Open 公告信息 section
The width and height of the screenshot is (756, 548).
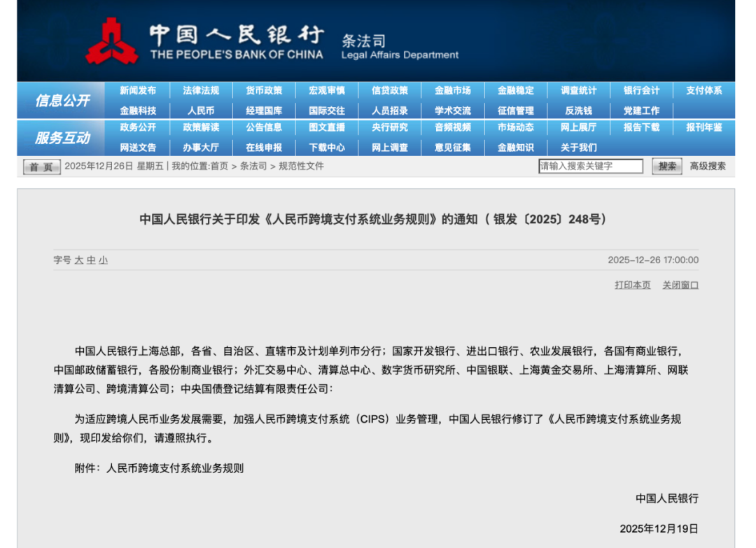tap(264, 127)
